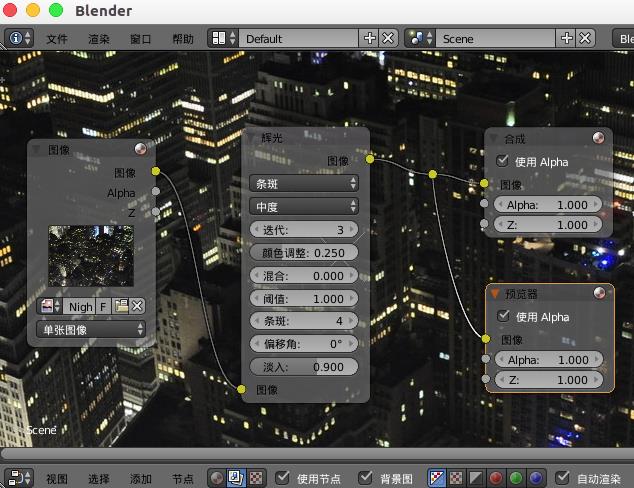Uncheck 使用 Alpha in 合成 node
Screen dimensions: 634x488
tap(503, 161)
